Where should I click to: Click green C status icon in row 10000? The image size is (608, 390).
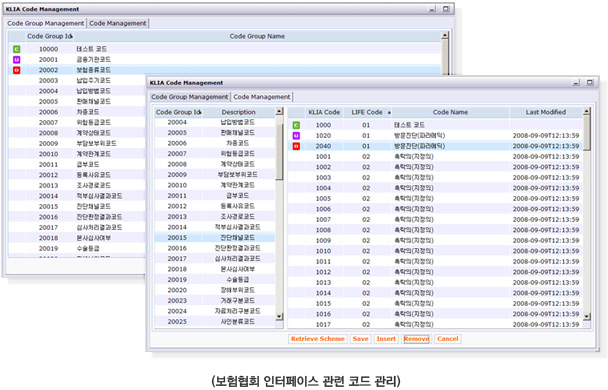[x=16, y=49]
